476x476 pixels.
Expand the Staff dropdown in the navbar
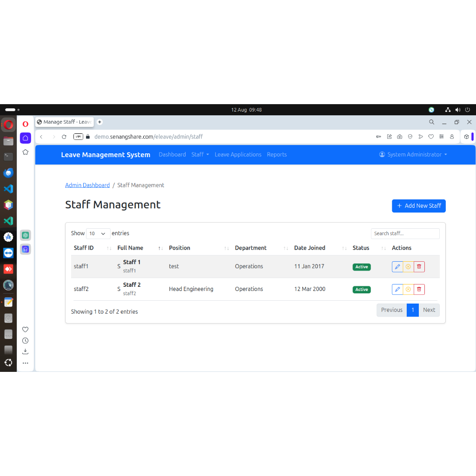click(x=200, y=154)
